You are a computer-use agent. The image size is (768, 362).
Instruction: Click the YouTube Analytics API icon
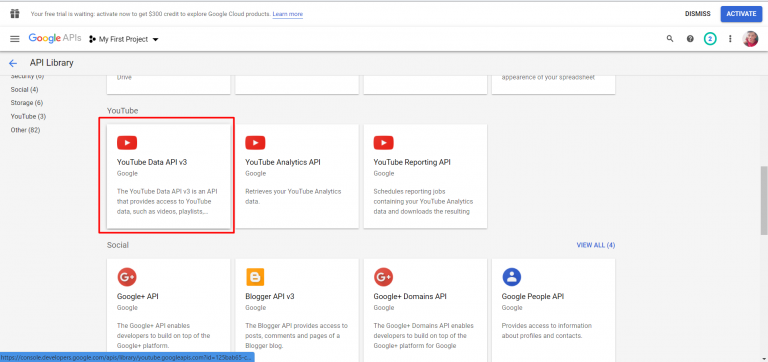click(x=255, y=143)
